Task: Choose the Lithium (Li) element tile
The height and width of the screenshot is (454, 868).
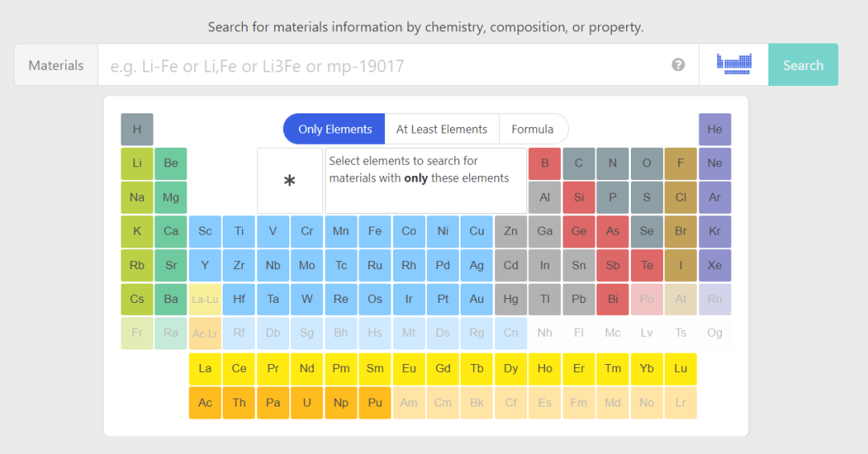Action: (137, 164)
